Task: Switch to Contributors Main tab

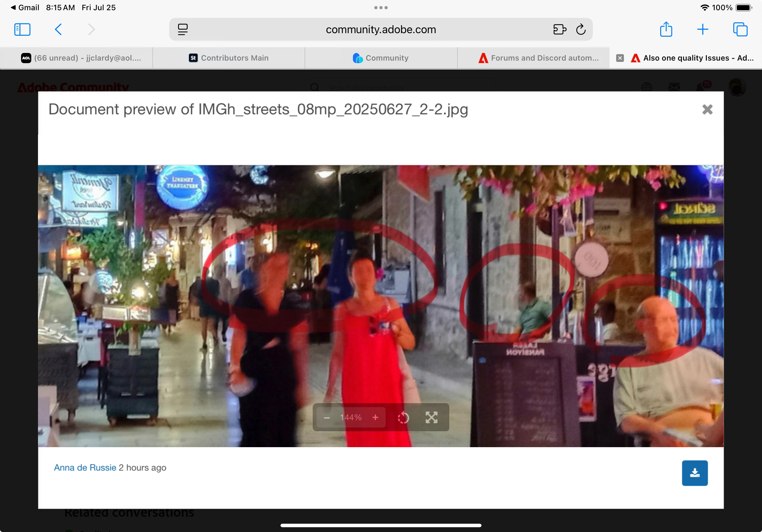Action: coord(229,58)
